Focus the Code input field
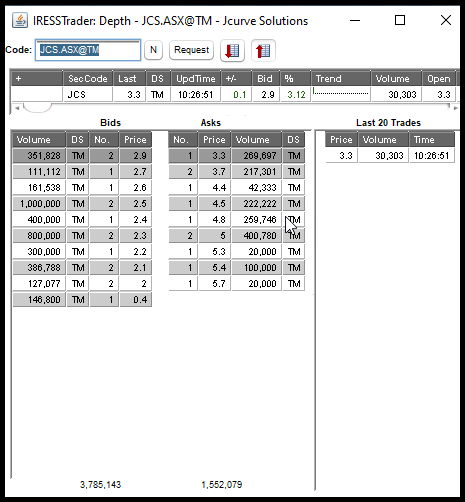Image resolution: width=465 pixels, height=502 pixels. tap(88, 50)
